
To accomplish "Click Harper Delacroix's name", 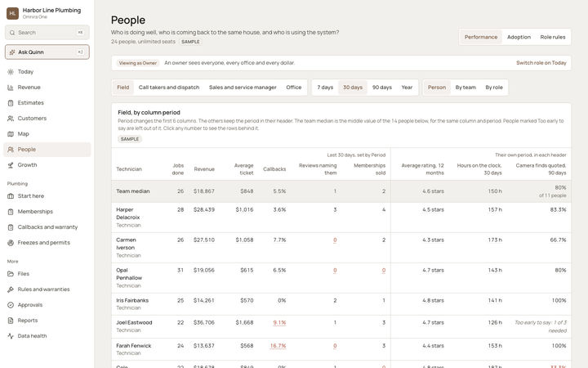I will 128,213.
